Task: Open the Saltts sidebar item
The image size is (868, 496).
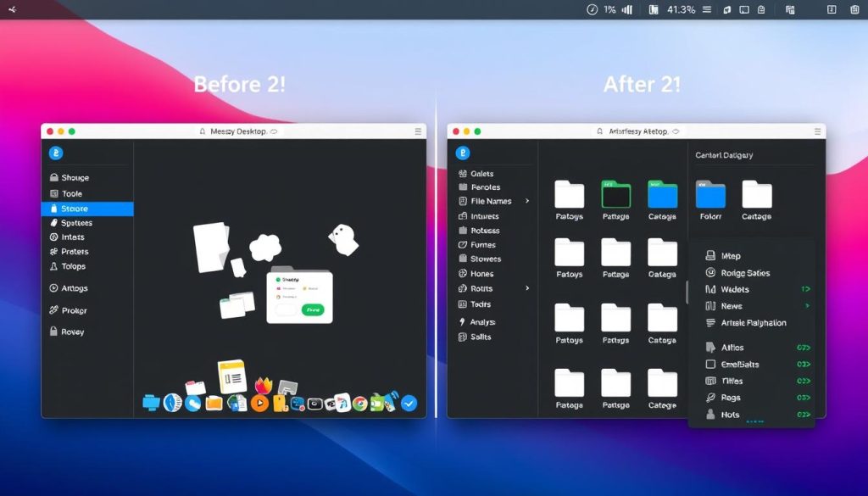Action: click(475, 337)
